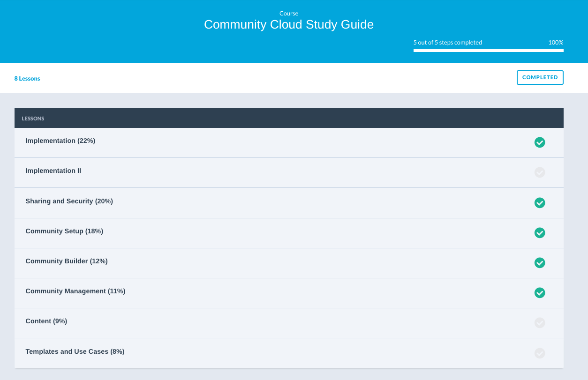Click the Community Cloud Study Guide title

point(289,24)
